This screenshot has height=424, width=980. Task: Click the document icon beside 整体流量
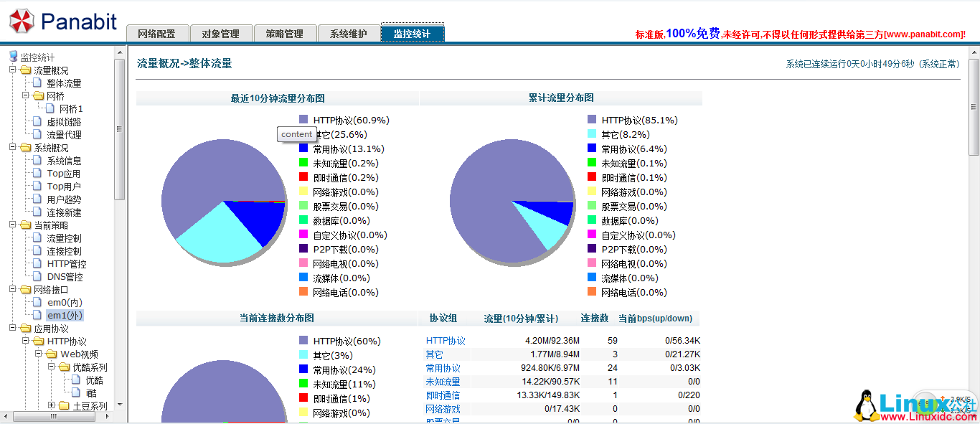[38, 83]
